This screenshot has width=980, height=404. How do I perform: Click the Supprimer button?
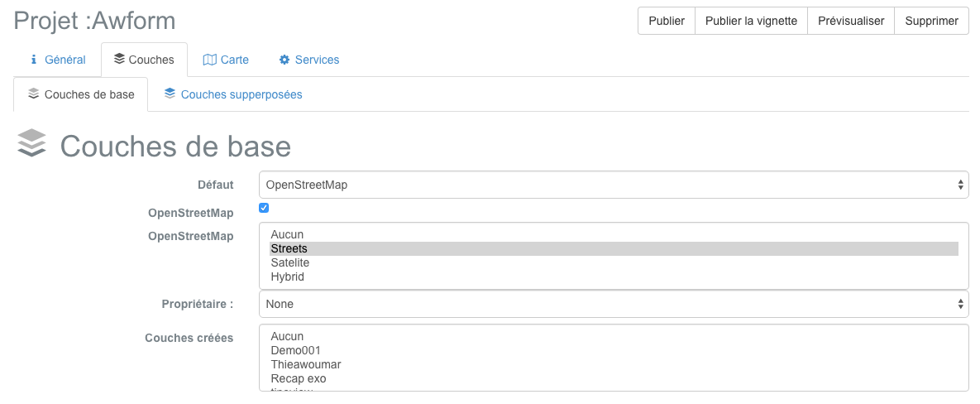(x=932, y=21)
